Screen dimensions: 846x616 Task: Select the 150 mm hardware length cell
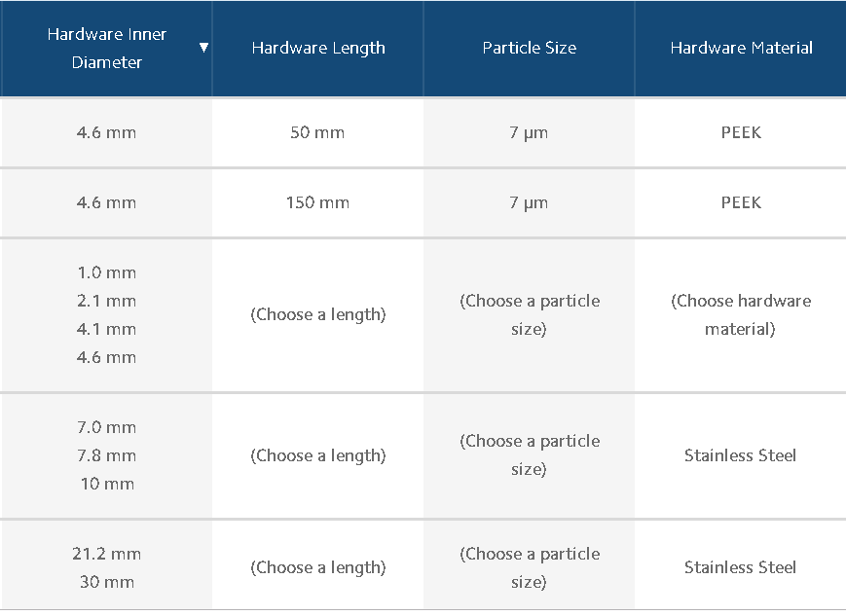pos(317,202)
